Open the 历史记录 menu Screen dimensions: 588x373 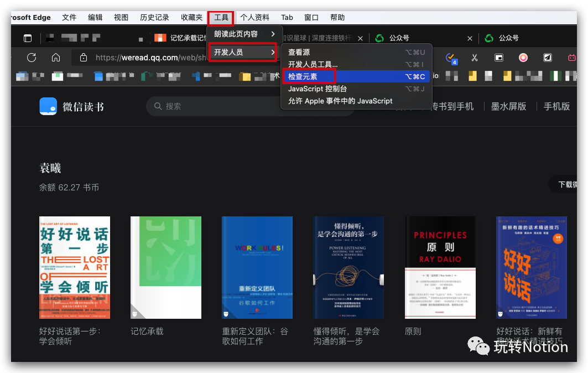click(x=154, y=17)
